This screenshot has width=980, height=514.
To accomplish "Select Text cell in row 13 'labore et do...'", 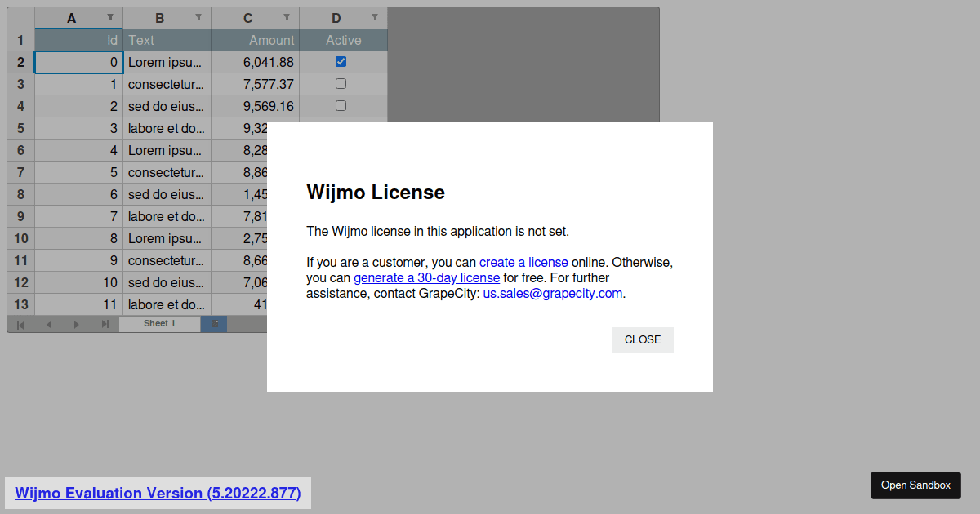I will point(167,304).
